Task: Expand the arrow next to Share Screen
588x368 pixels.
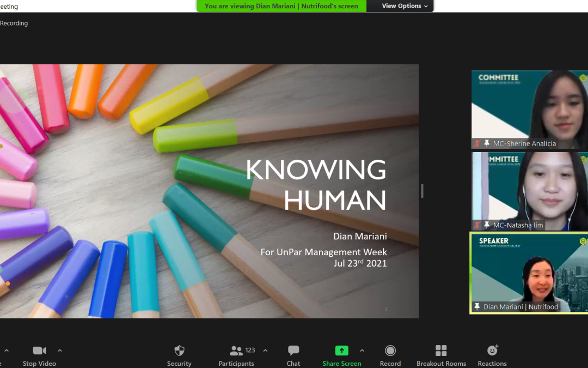Action: (362, 351)
